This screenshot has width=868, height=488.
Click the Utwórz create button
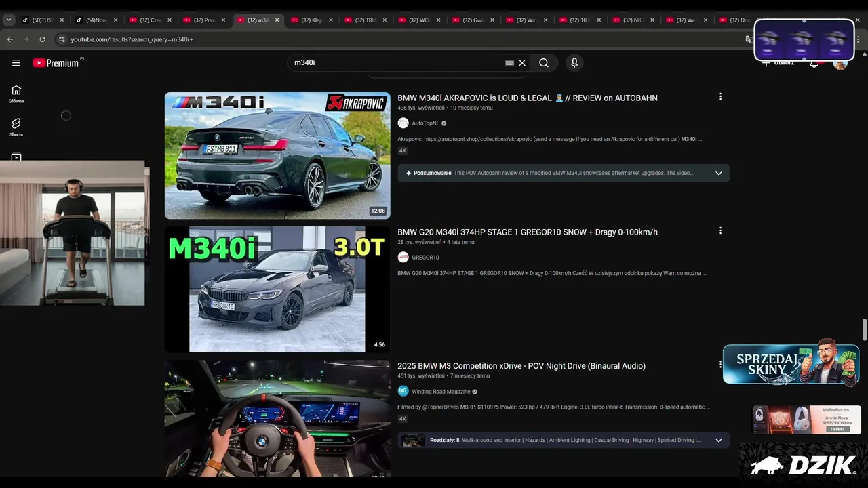(777, 63)
